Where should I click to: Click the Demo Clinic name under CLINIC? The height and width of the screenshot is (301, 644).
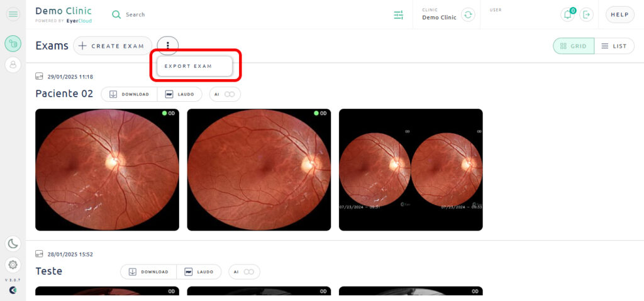(439, 18)
